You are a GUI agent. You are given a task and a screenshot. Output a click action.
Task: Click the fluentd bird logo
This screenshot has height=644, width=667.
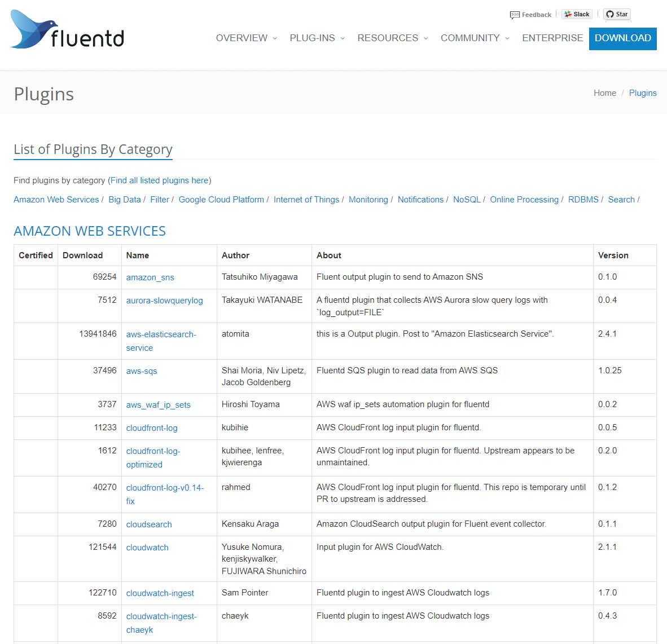67,30
